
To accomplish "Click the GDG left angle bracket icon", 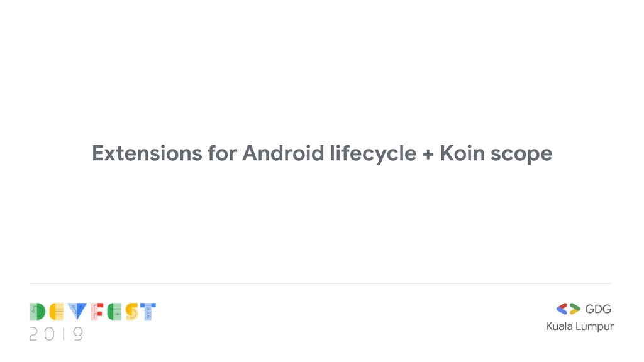I will [562, 309].
